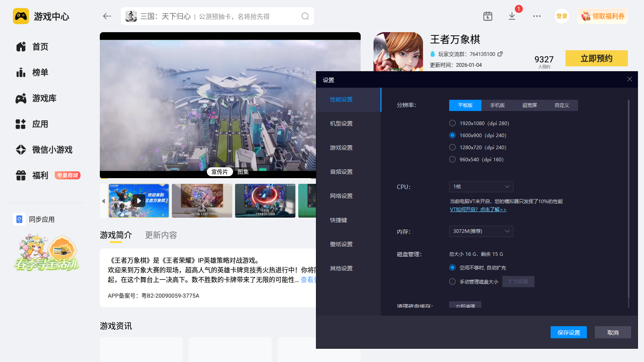Click the 立即预约 reserve button

tap(597, 58)
